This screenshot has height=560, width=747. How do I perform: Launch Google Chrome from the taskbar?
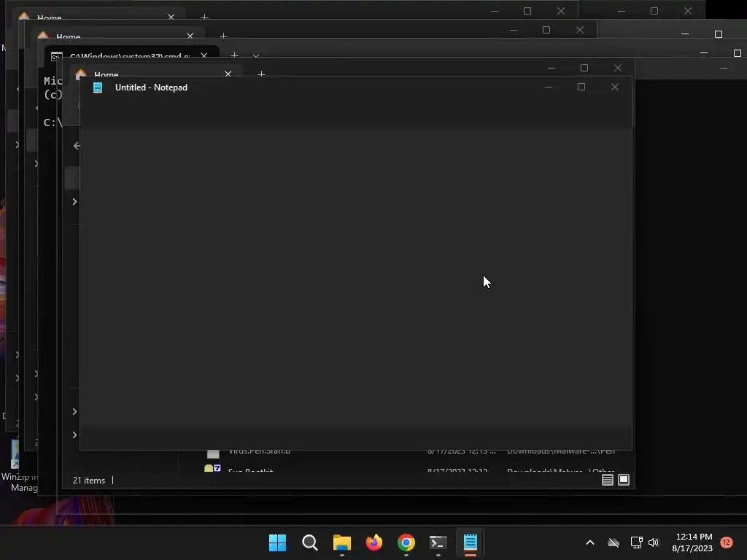(x=406, y=542)
